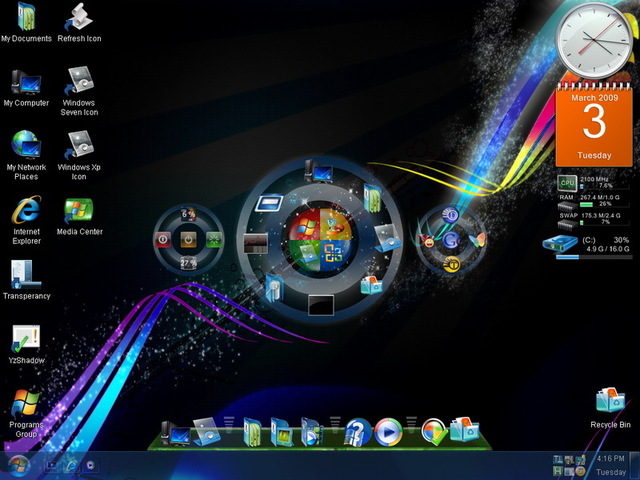Open Windows security check icon in dock
Screen dimensions: 640x480
(433, 432)
